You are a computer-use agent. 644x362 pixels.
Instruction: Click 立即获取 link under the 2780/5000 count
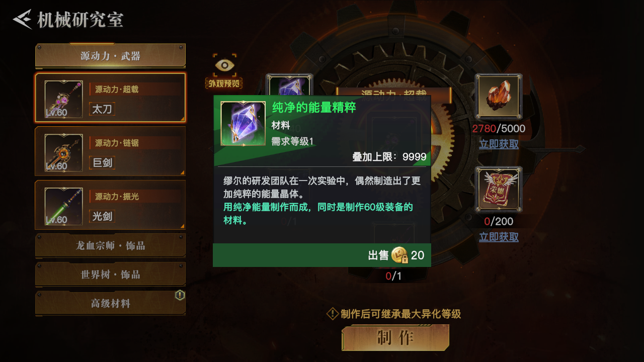pyautogui.click(x=499, y=144)
